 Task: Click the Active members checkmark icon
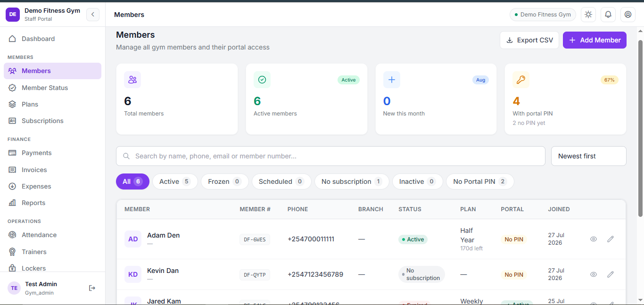pos(262,80)
